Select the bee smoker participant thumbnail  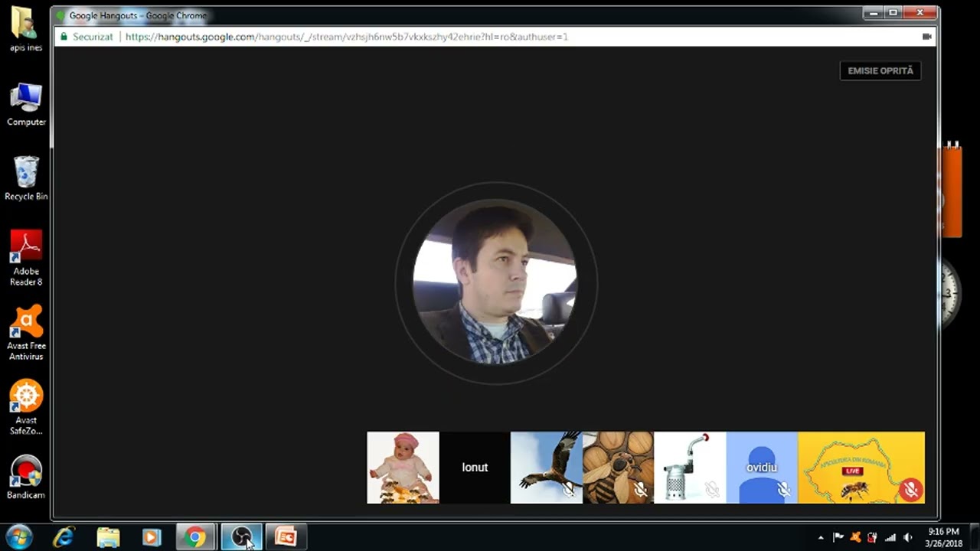click(690, 468)
